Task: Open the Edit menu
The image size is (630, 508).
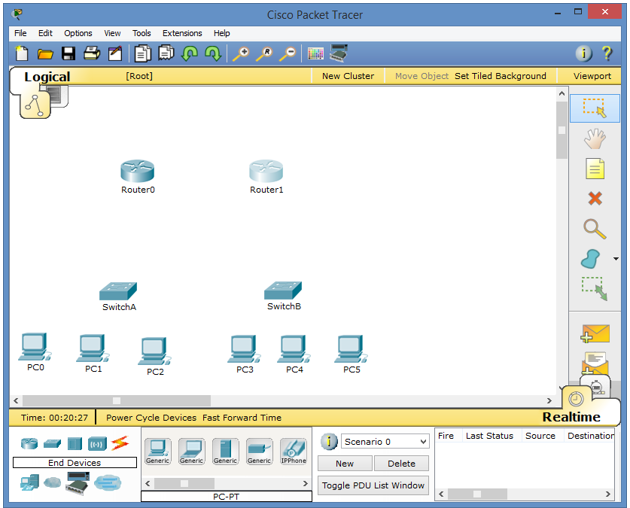Action: click(x=45, y=33)
